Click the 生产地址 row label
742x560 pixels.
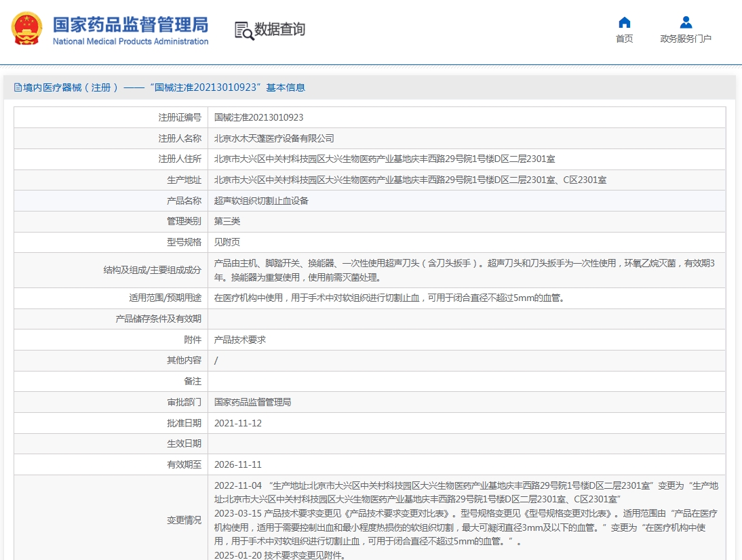[184, 180]
